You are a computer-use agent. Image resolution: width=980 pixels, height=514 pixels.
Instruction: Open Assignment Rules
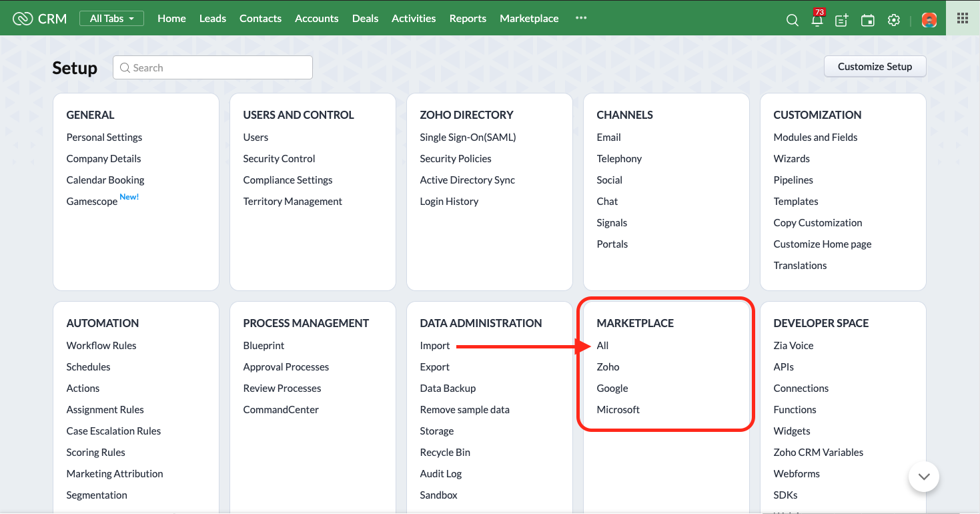click(x=105, y=410)
